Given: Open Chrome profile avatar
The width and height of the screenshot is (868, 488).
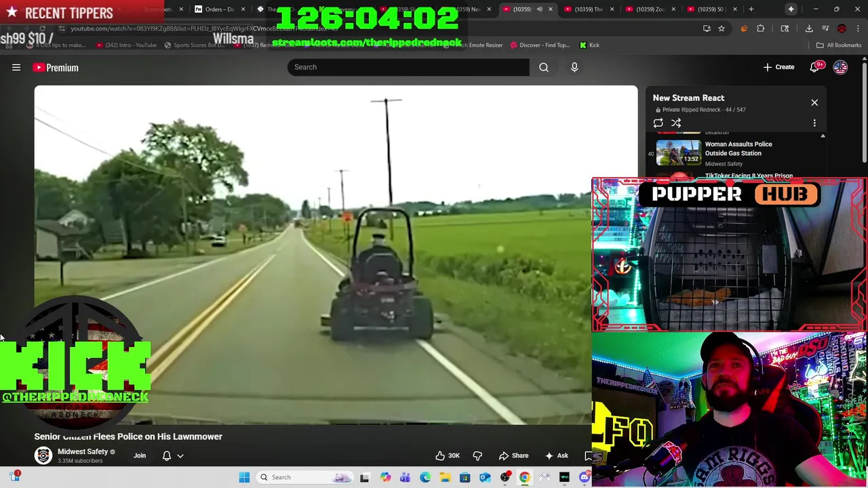Looking at the screenshot, I should (x=842, y=28).
